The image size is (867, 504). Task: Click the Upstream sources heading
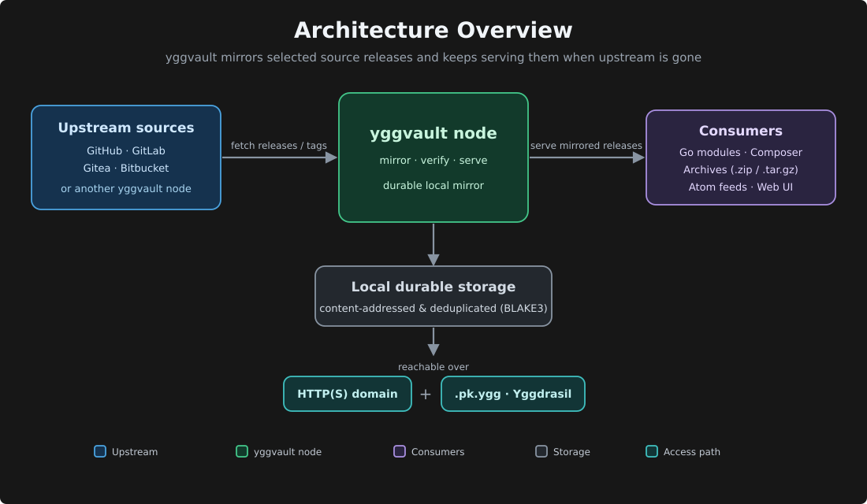click(x=126, y=128)
